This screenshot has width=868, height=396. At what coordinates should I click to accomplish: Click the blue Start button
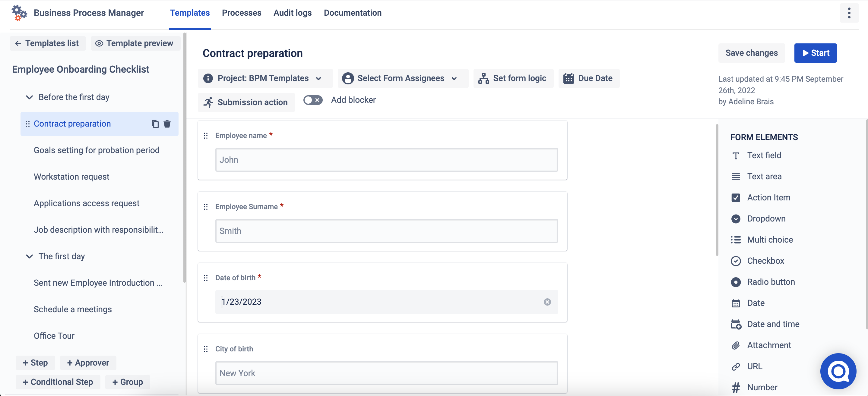[x=815, y=53]
